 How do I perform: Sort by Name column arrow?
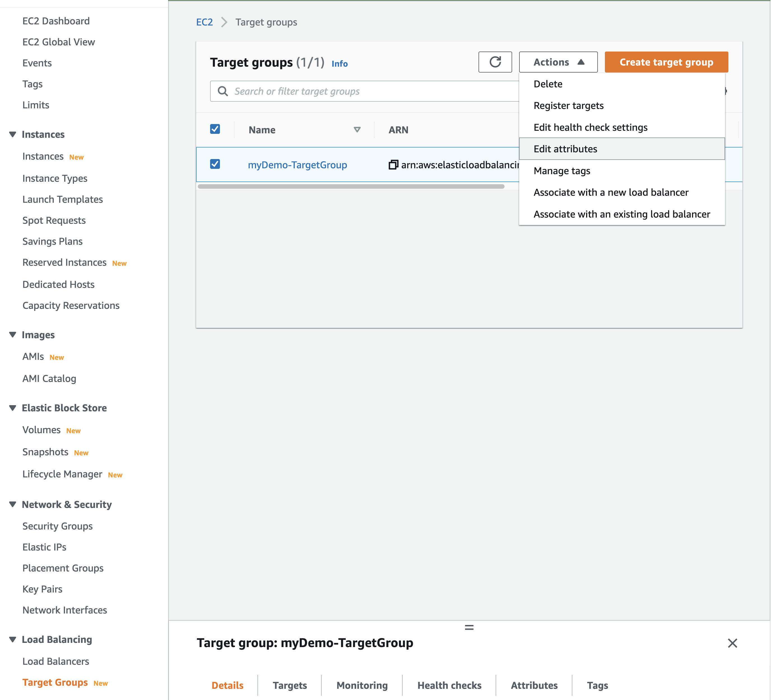tap(357, 130)
